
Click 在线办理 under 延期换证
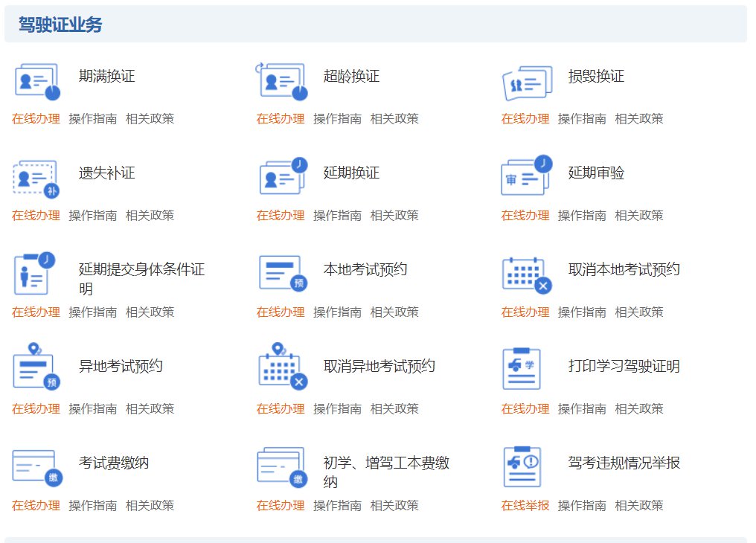click(x=281, y=216)
